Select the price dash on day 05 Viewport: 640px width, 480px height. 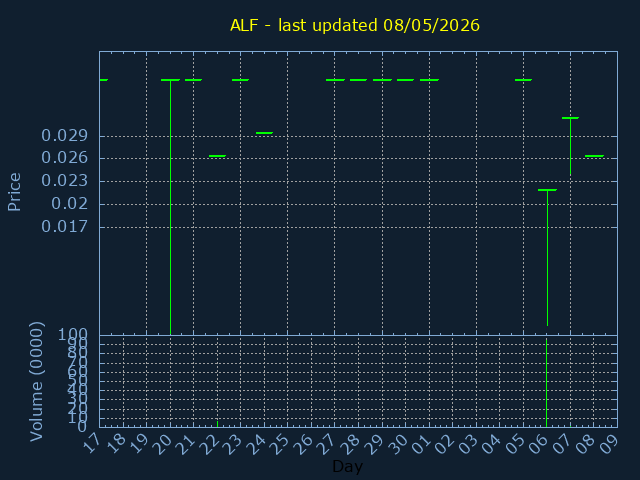tap(523, 80)
